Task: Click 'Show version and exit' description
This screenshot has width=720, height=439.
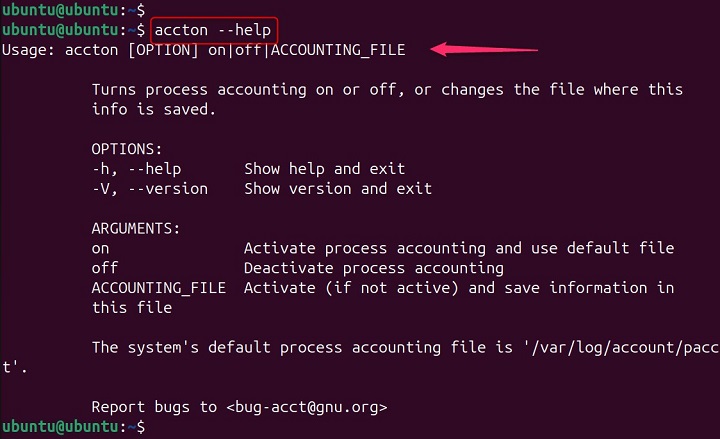Action: pos(337,188)
